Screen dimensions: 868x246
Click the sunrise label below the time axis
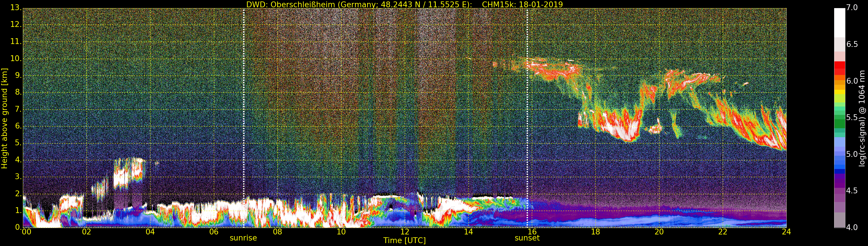pyautogui.click(x=243, y=238)
